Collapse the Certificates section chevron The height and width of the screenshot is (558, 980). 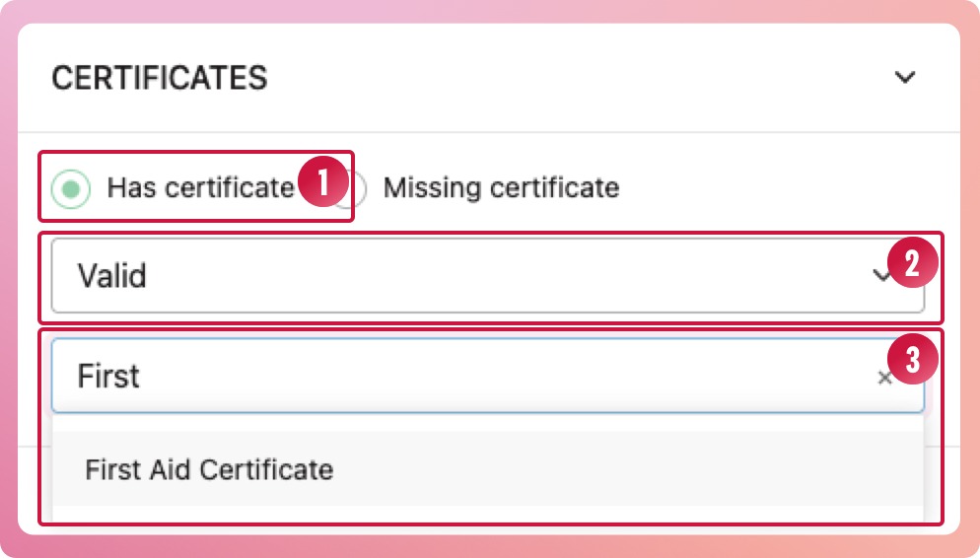point(904,78)
